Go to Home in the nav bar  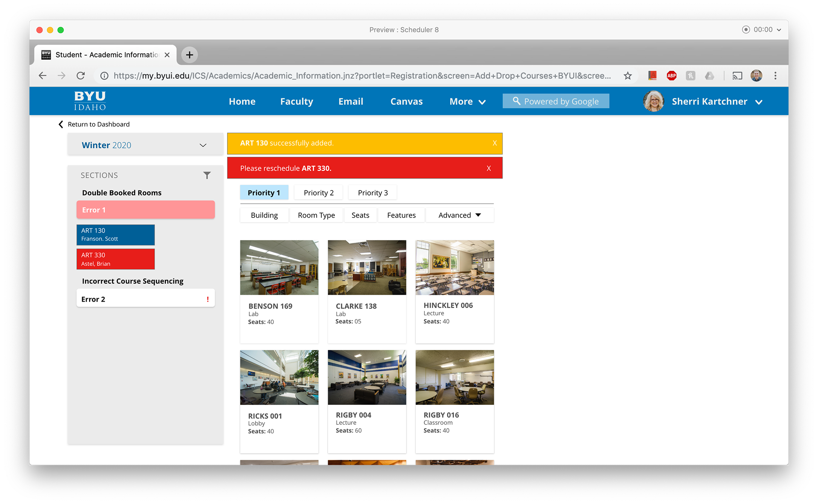click(242, 101)
